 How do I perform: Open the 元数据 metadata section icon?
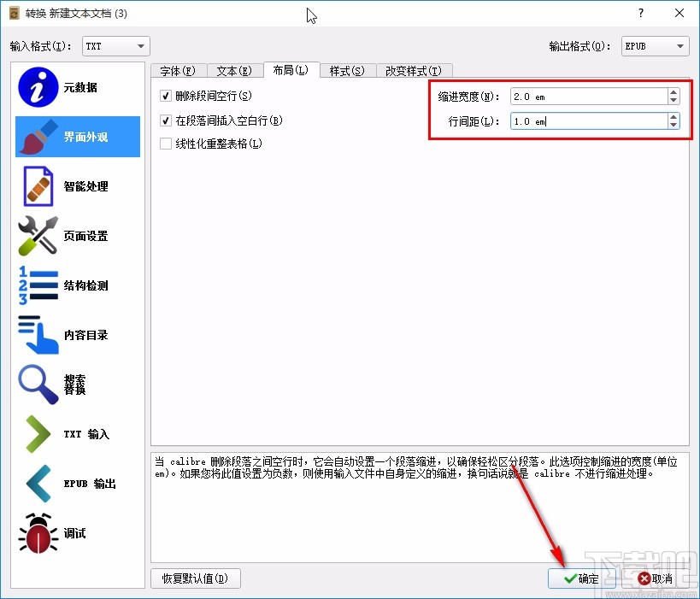tap(38, 87)
